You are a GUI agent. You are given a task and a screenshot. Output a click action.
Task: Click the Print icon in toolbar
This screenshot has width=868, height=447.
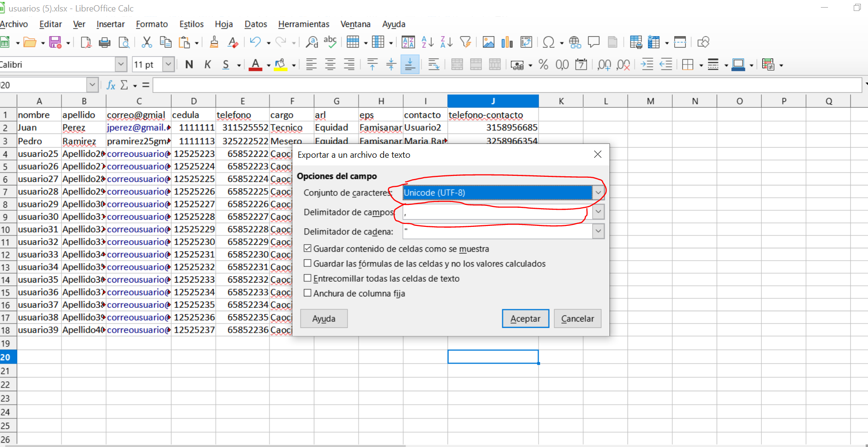[104, 43]
